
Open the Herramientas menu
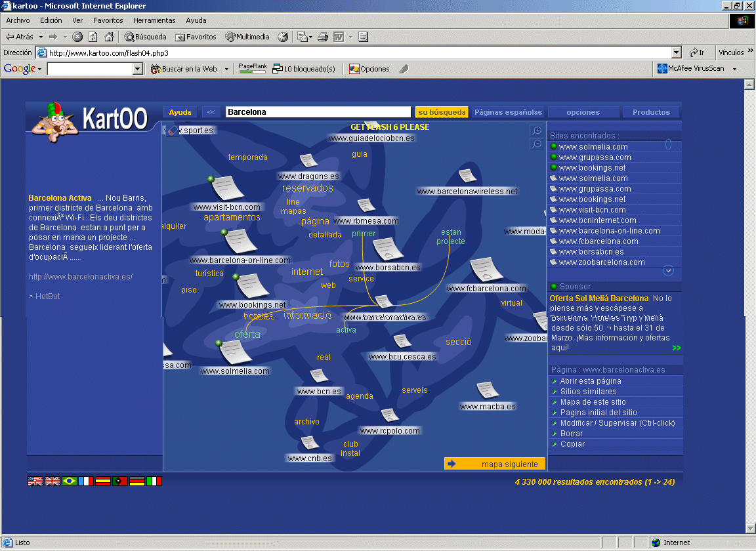pyautogui.click(x=154, y=20)
